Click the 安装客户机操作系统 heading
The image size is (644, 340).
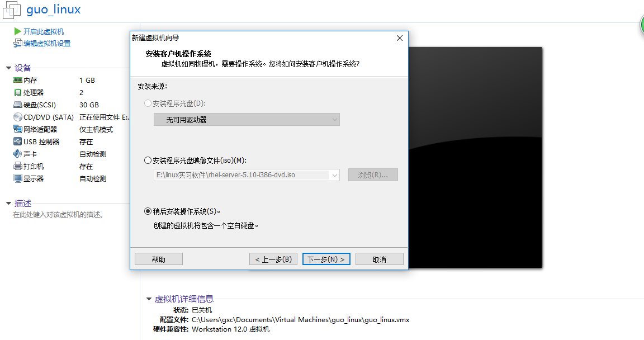[x=178, y=54]
